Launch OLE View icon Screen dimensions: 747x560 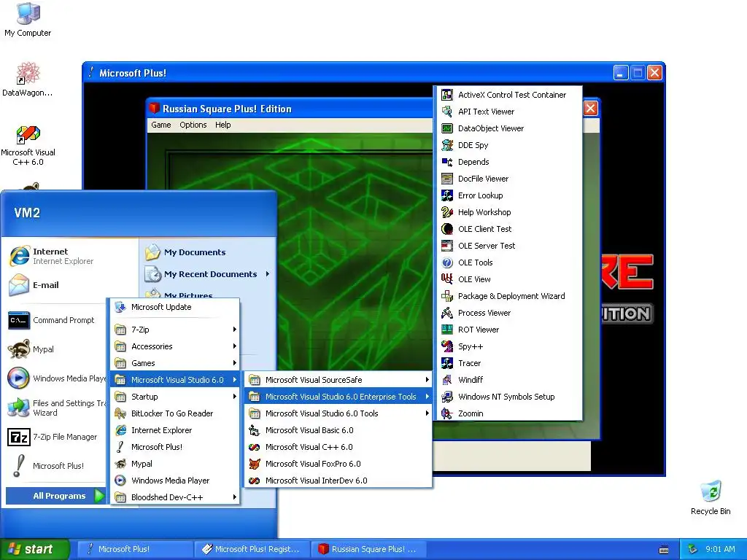447,279
